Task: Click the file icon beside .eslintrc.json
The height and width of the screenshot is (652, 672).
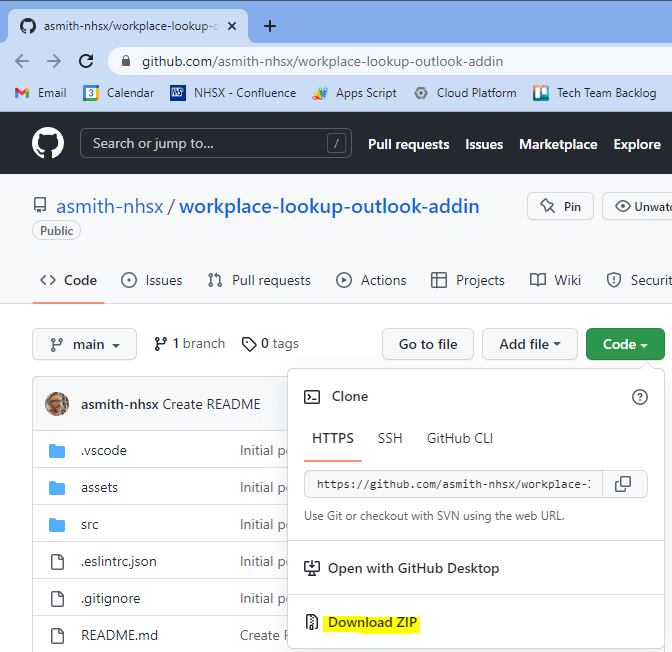Action: (57, 562)
